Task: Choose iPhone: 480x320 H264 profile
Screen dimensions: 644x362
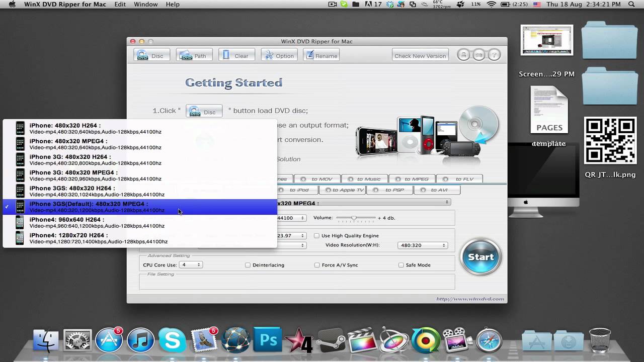Action: [140, 128]
